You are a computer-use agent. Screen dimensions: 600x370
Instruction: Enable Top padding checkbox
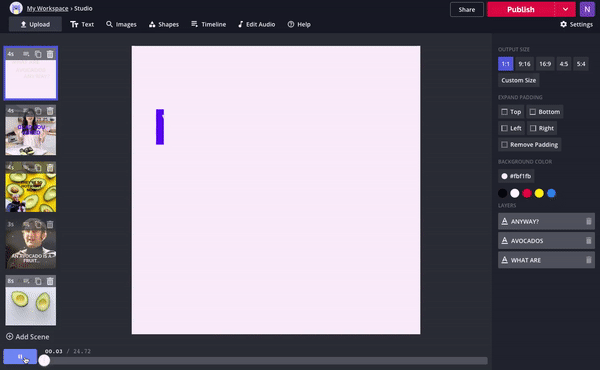click(x=511, y=112)
